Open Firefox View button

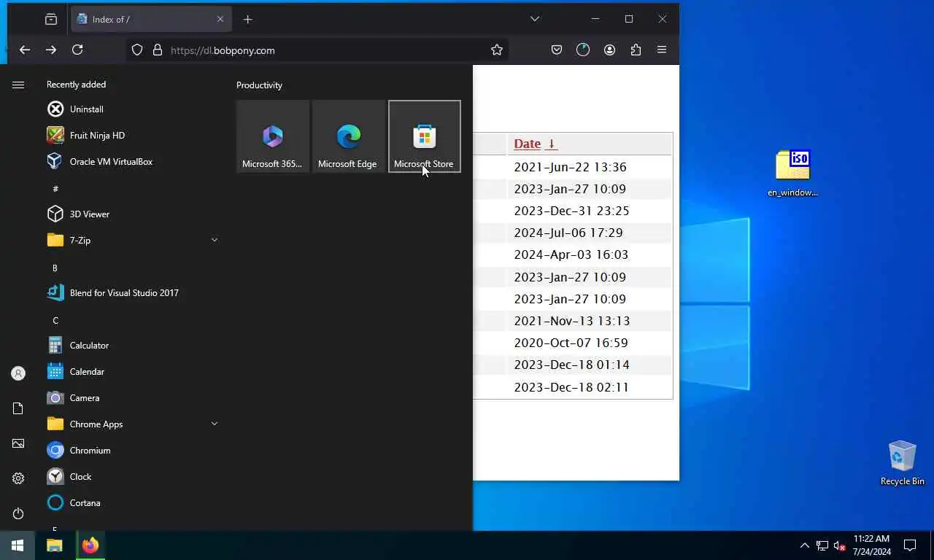(51, 19)
